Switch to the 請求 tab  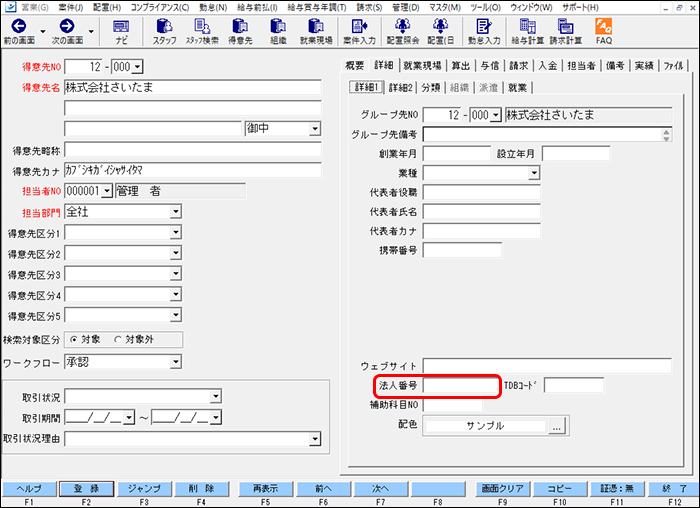coord(518,66)
